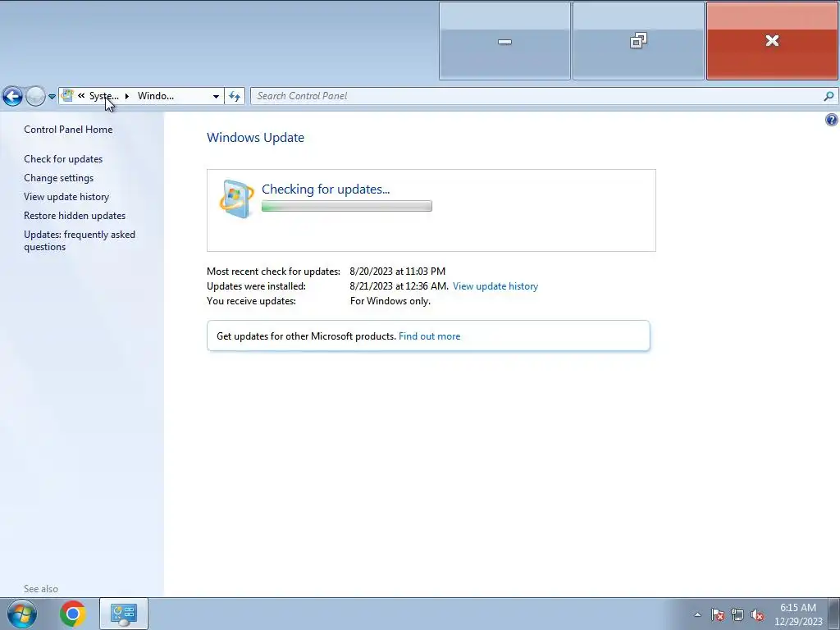Show hidden tray icons arrow
840x630 pixels.
697,614
